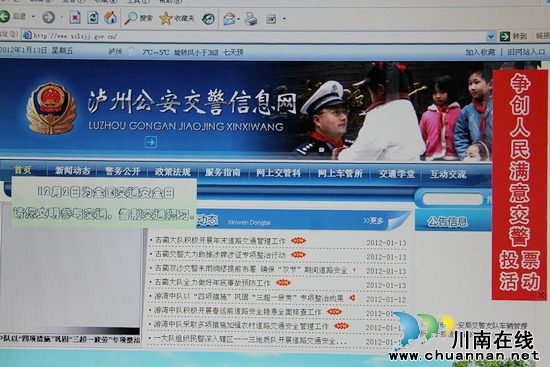550x367 pixels.
Task: Click the Refresh page icon
Action: (93, 17)
